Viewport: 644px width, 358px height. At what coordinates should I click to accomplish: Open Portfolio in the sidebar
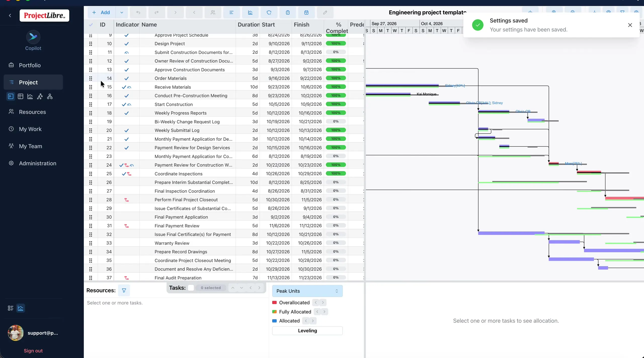33,65
